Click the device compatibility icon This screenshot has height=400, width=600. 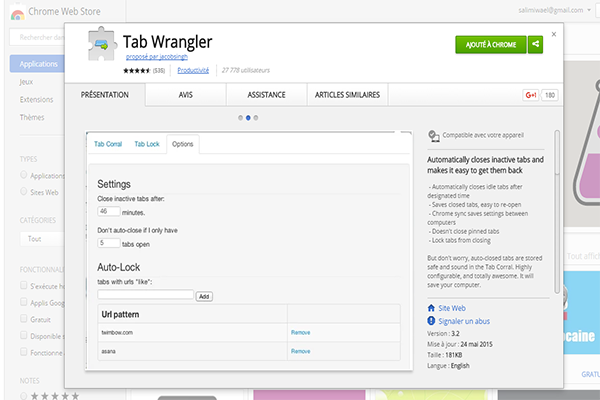click(434, 136)
